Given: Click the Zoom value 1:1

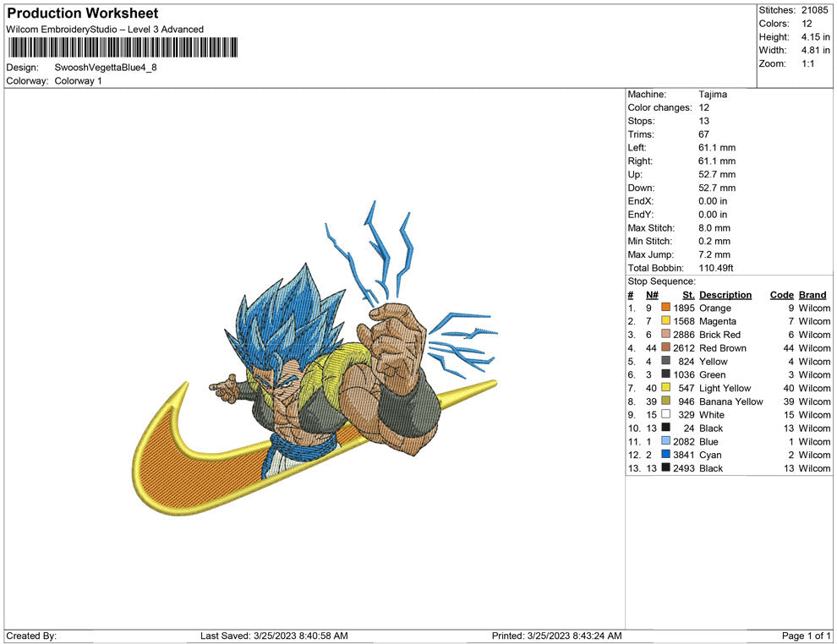Looking at the screenshot, I should 807,63.
